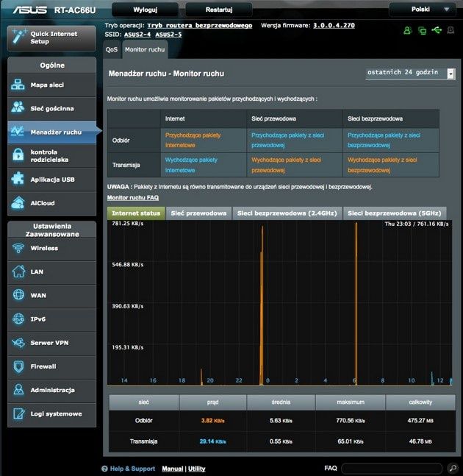The height and width of the screenshot is (476, 463).
Task: Click the kontrola rodzicielska padlock icon
Action: [x=18, y=155]
